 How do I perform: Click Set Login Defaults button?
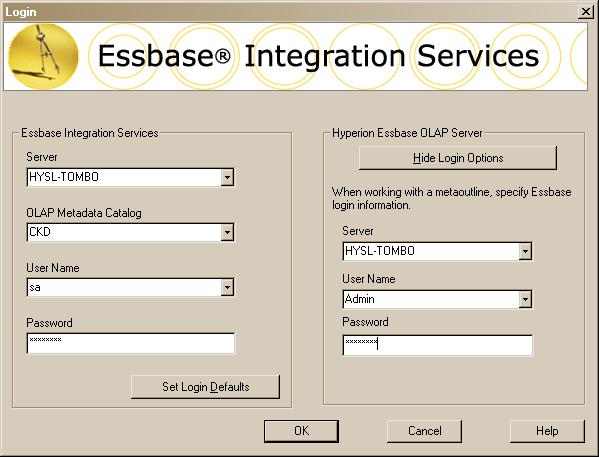[x=206, y=387]
